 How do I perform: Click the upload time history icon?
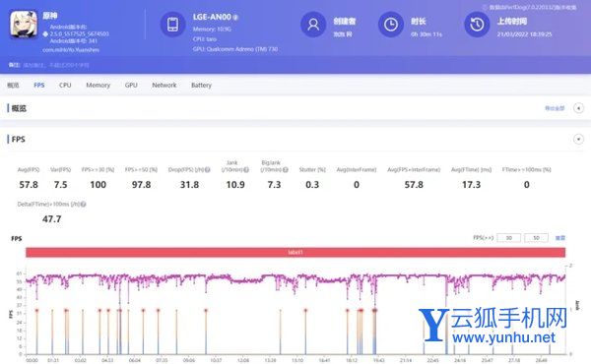point(477,25)
